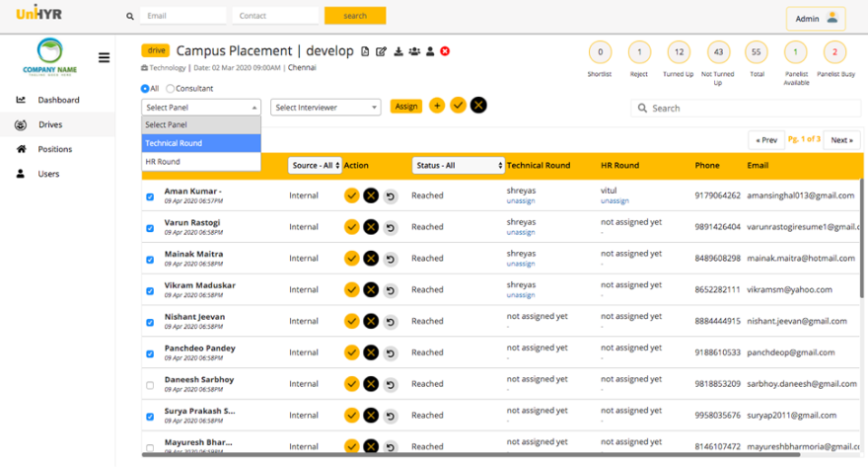The height and width of the screenshot is (467, 868).
Task: Click the yellow search button
Action: point(355,16)
